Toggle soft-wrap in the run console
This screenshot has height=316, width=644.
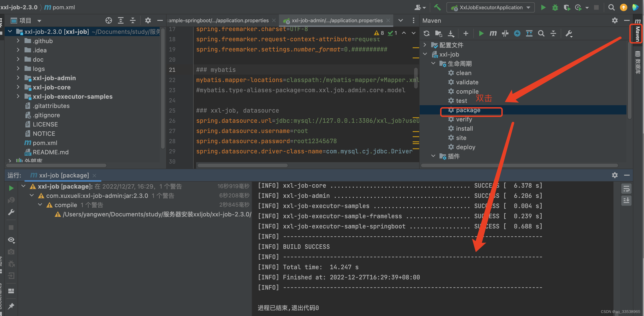pyautogui.click(x=627, y=189)
